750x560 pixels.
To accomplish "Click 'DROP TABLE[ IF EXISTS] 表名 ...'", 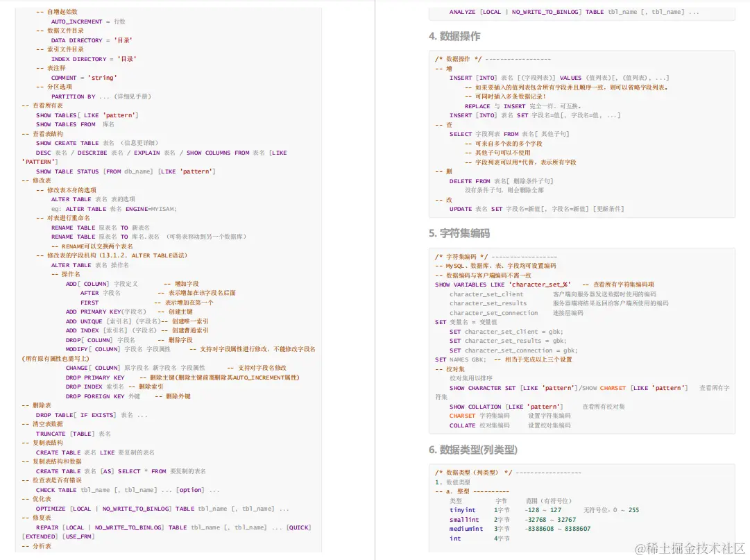I will pos(92,415).
